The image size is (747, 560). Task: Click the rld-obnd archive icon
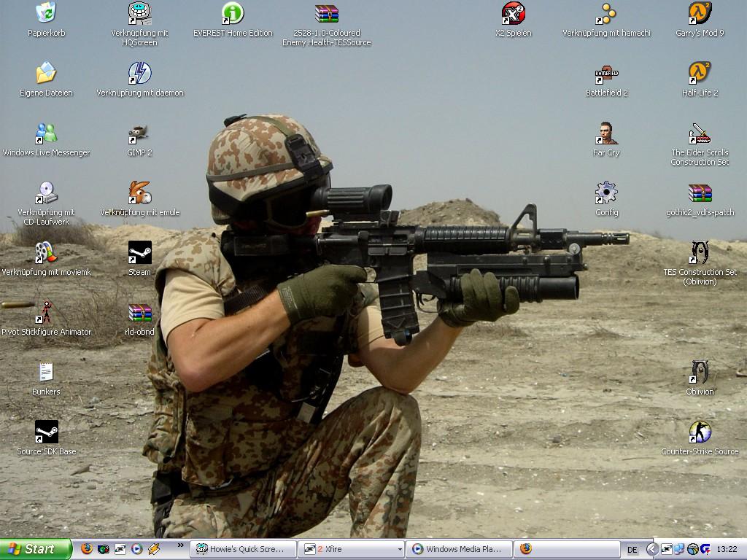[139, 313]
